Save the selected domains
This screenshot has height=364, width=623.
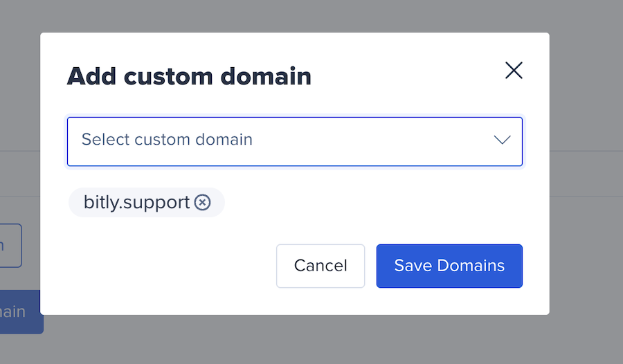point(449,266)
